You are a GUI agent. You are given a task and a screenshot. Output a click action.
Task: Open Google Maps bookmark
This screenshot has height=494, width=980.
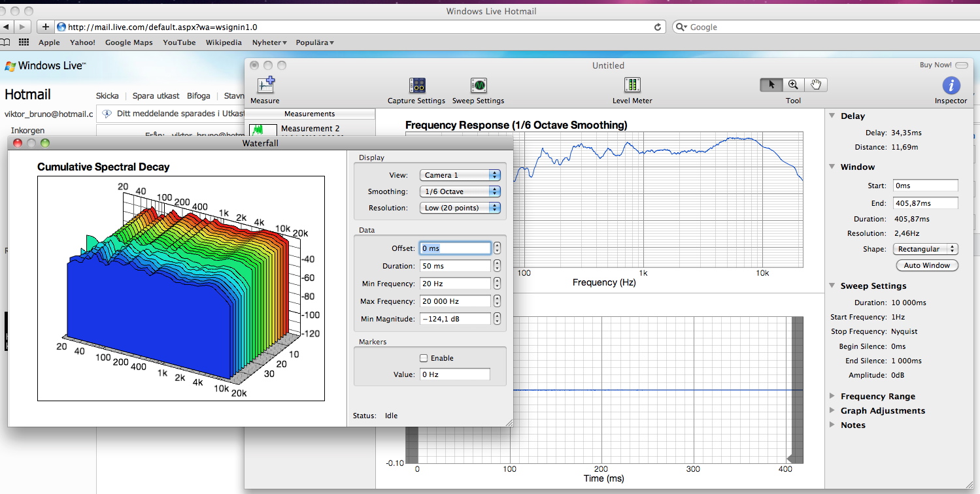129,42
